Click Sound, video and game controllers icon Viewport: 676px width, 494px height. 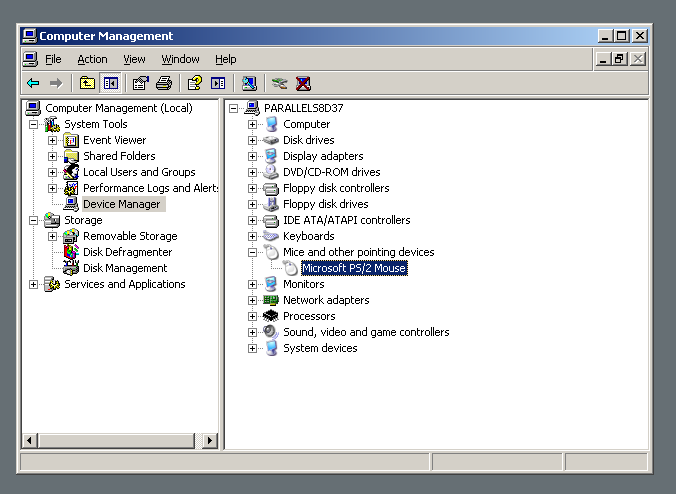coord(271,332)
